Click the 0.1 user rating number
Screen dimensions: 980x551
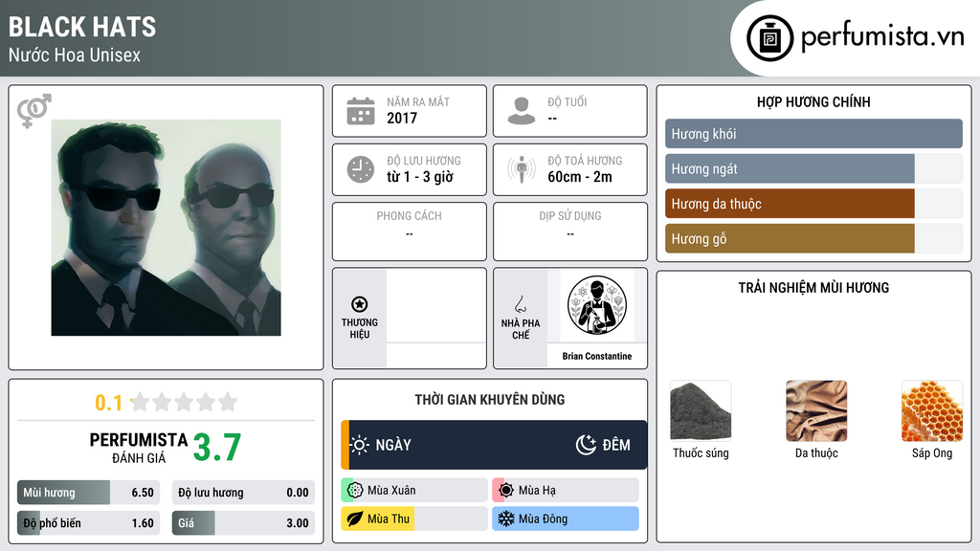(108, 403)
